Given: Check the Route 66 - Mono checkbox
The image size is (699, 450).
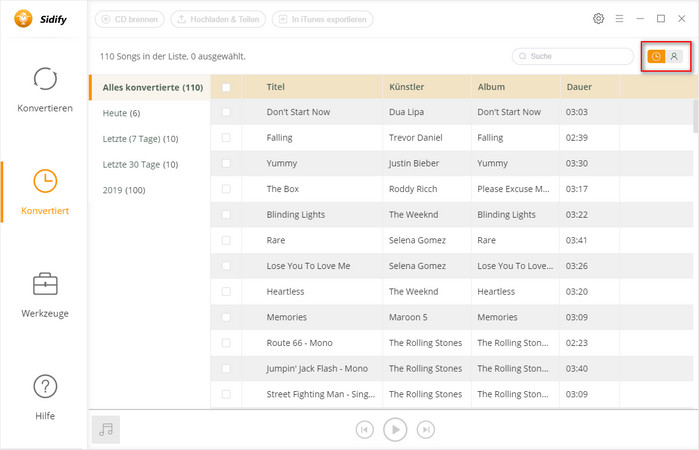Looking at the screenshot, I should point(226,343).
